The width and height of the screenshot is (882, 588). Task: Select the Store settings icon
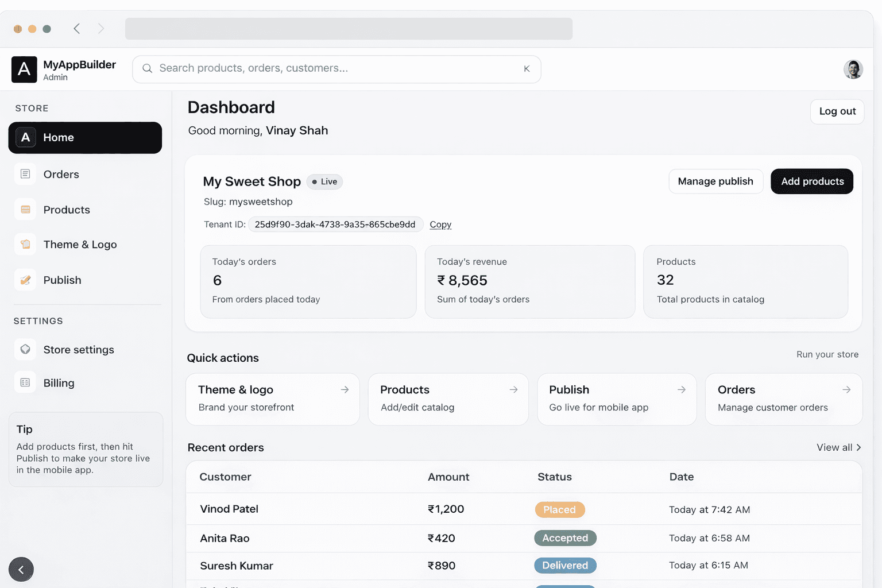click(x=25, y=349)
